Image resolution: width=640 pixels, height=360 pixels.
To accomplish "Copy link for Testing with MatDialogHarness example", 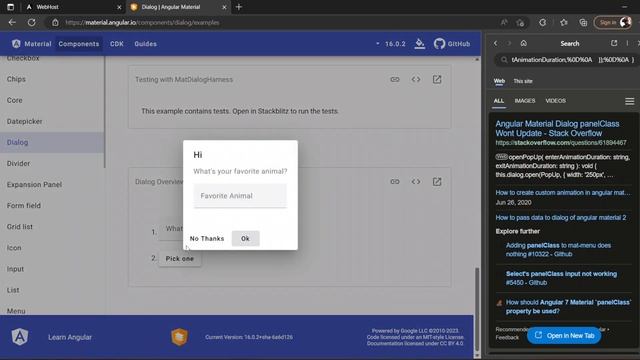I will pos(395,79).
